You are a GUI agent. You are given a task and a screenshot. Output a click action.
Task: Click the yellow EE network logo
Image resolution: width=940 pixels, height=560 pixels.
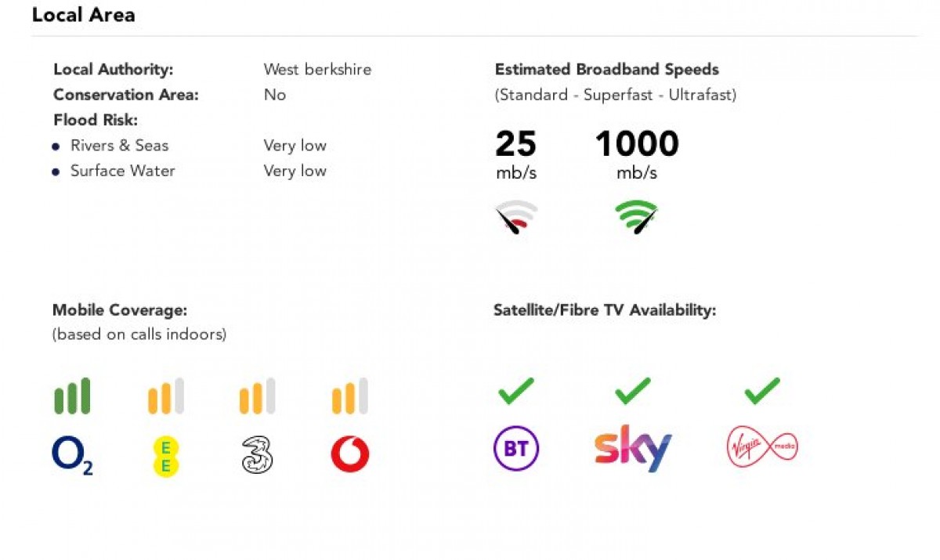click(x=166, y=457)
